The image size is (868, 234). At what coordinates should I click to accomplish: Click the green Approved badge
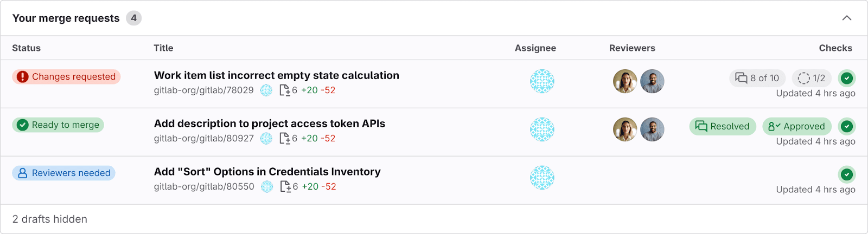797,126
